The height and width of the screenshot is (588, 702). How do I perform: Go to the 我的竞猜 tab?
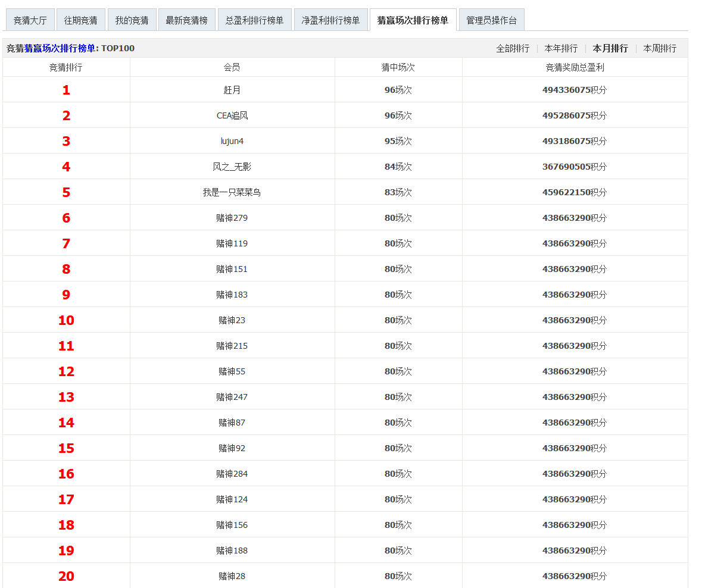tap(132, 20)
